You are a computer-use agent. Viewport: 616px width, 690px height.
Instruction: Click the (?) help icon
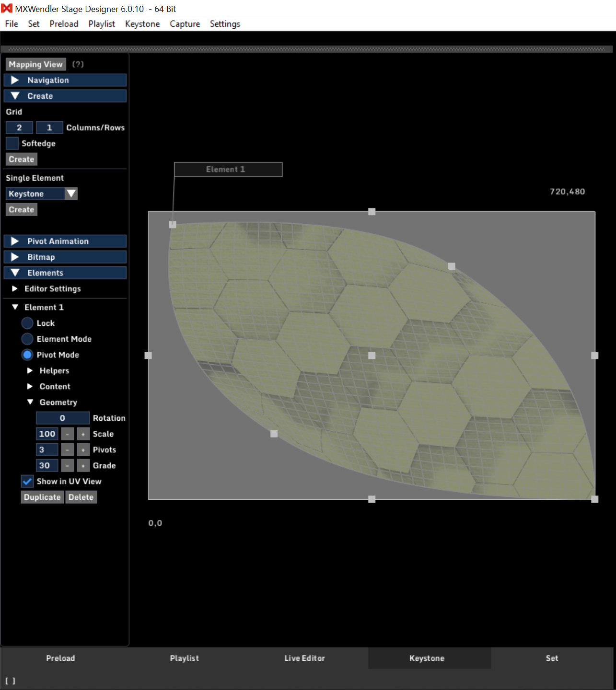78,64
